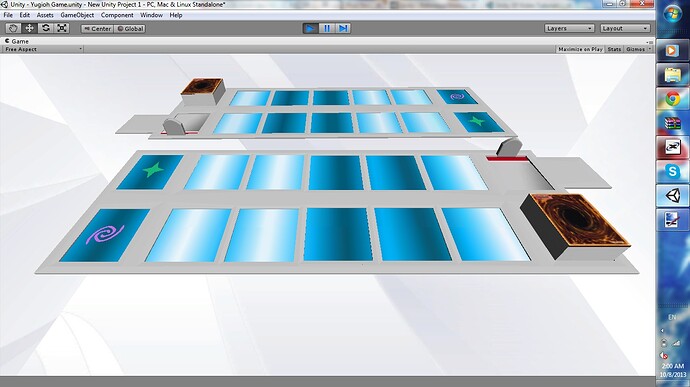Show the Stats overlay

(614, 49)
